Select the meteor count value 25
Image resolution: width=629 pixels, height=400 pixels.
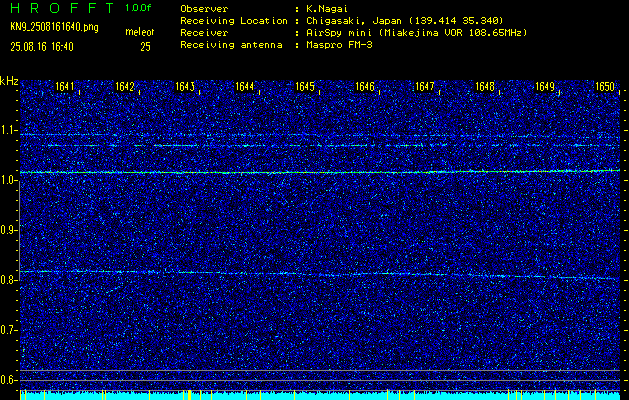(145, 47)
